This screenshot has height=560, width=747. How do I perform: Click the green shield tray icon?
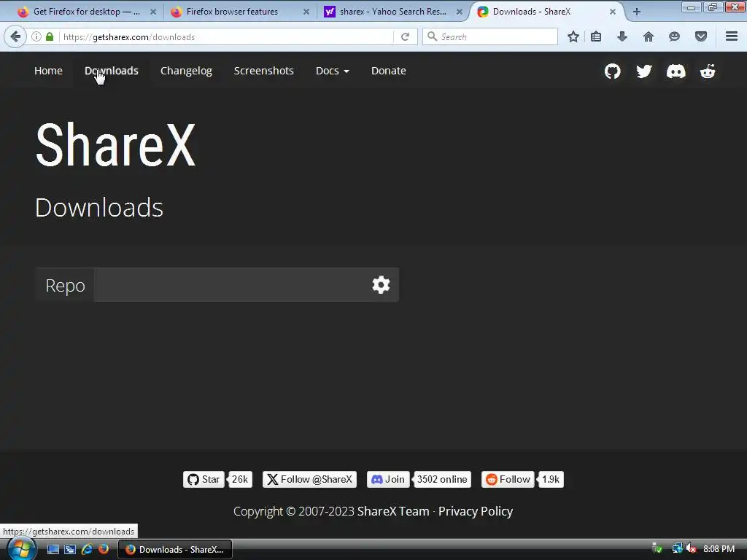click(657, 548)
